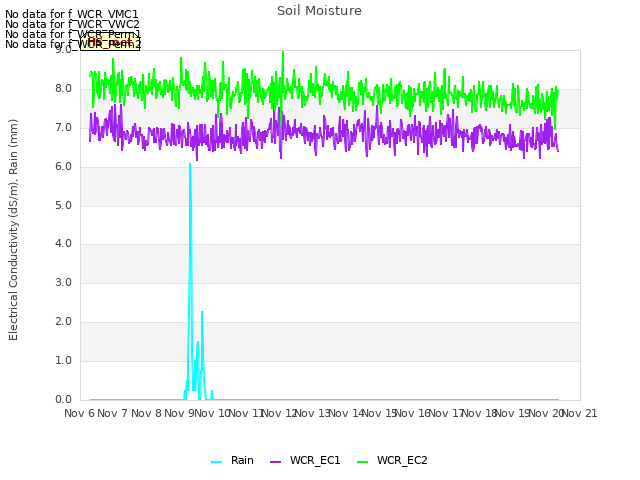
Task: Click the green WCR_EC2 legend color marker
Action: pyautogui.click(x=362, y=462)
